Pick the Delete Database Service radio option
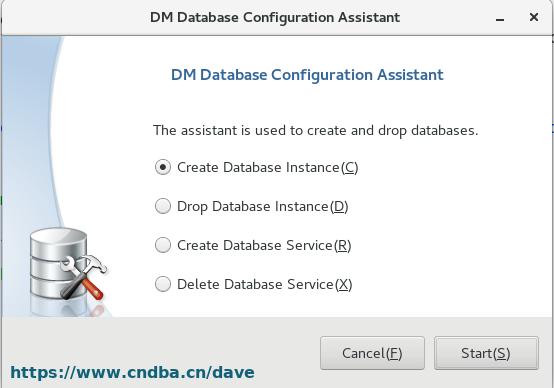 163,284
